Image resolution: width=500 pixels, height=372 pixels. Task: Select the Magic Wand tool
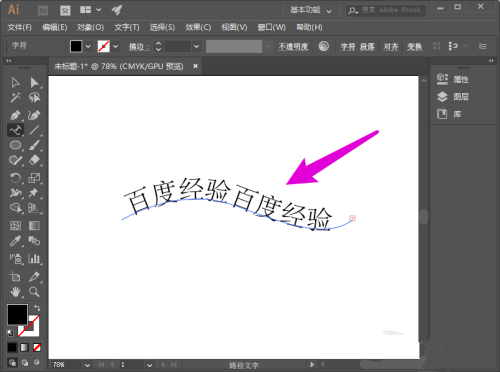[15, 98]
